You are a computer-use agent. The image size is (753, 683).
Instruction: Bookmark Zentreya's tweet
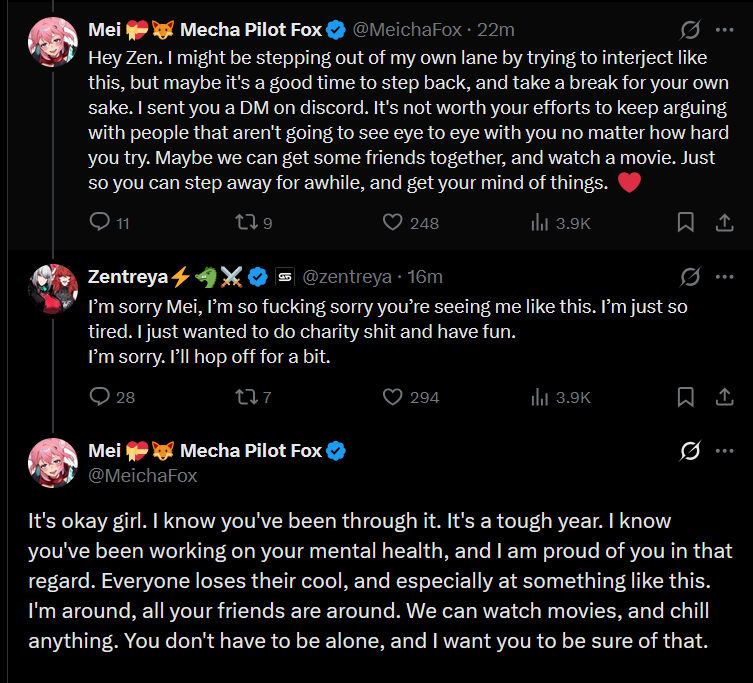click(x=686, y=396)
